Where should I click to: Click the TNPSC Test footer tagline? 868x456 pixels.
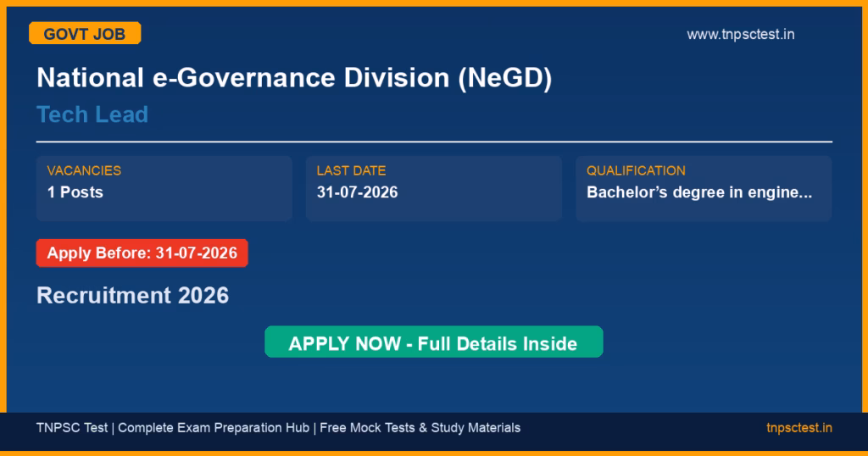[278, 428]
